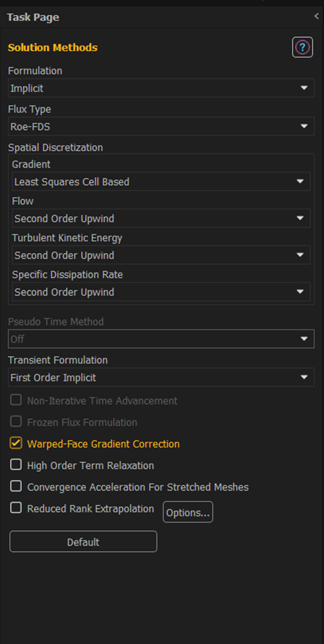Open Turbulent Kinetic Energy scheme dropdown

[161, 255]
